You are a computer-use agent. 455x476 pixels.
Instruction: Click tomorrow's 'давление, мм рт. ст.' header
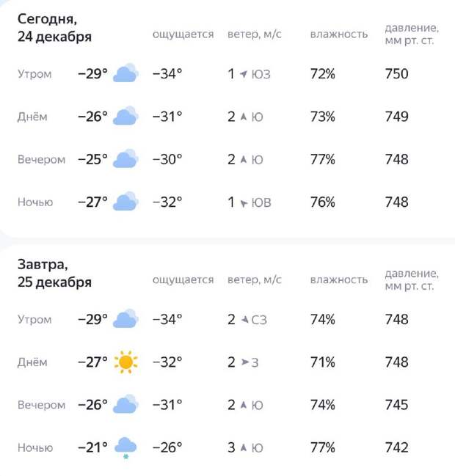tap(412, 279)
